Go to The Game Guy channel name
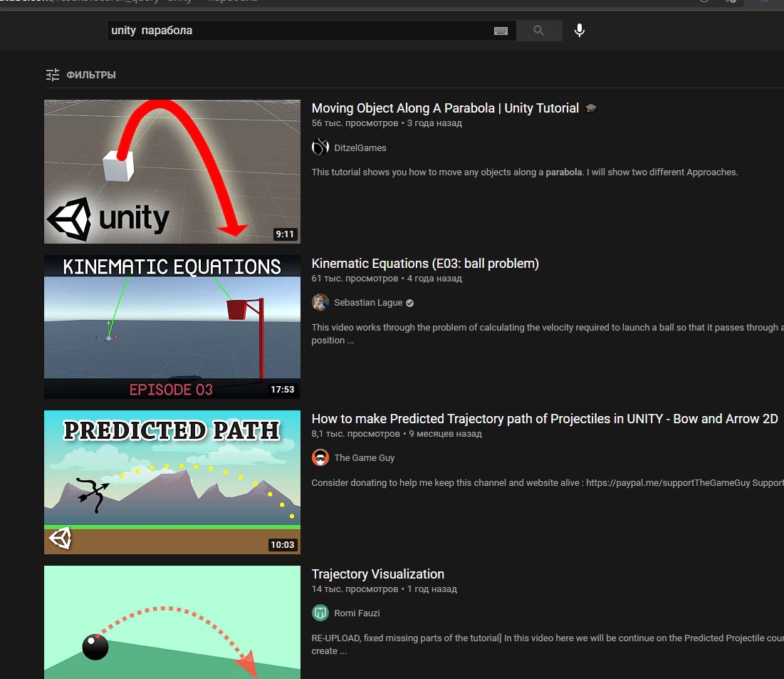Image resolution: width=784 pixels, height=679 pixels. point(364,458)
